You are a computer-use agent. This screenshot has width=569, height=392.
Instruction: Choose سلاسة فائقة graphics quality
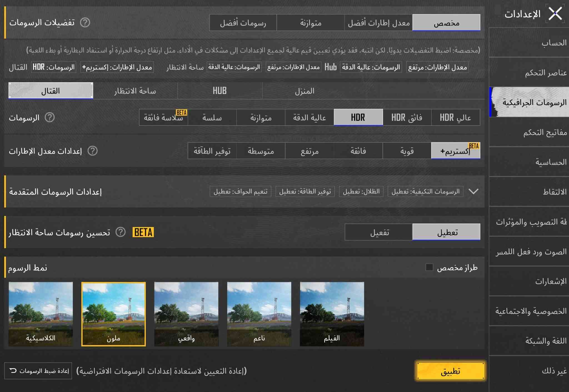click(x=163, y=117)
